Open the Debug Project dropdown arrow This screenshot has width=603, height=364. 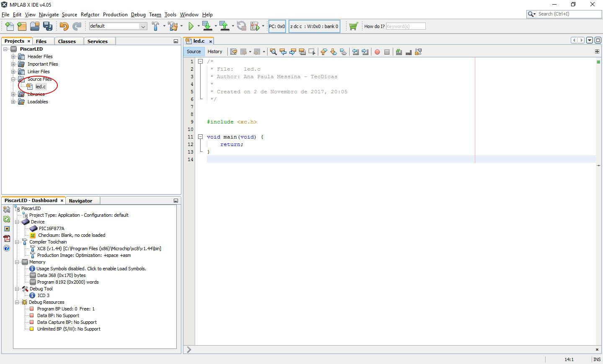click(263, 26)
